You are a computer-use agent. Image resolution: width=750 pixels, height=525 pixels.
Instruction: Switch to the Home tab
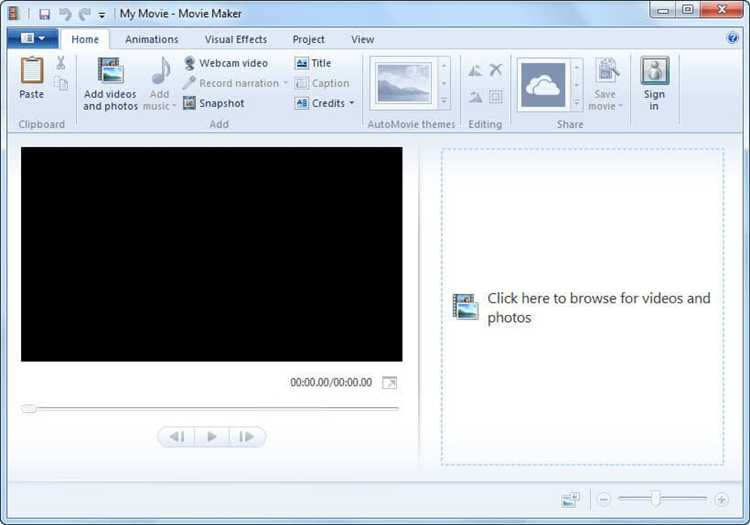[x=85, y=39]
